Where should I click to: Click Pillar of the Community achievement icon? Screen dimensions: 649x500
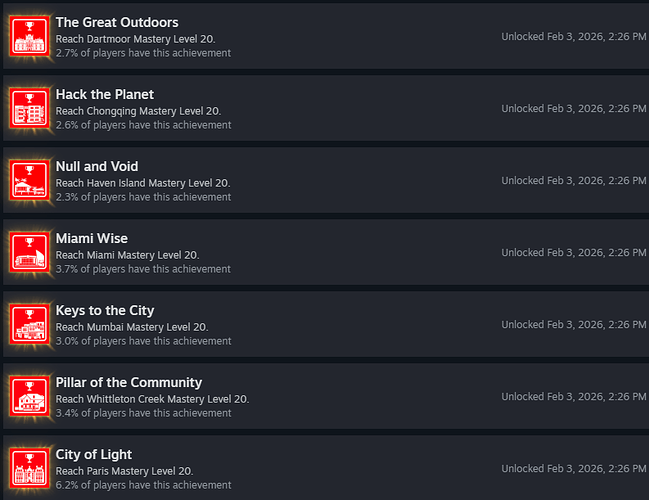[x=29, y=396]
